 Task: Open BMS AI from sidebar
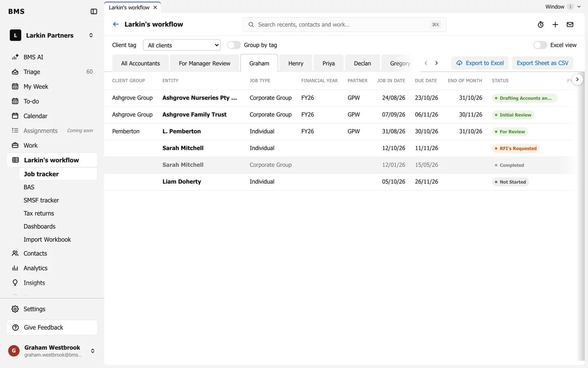click(x=52, y=57)
